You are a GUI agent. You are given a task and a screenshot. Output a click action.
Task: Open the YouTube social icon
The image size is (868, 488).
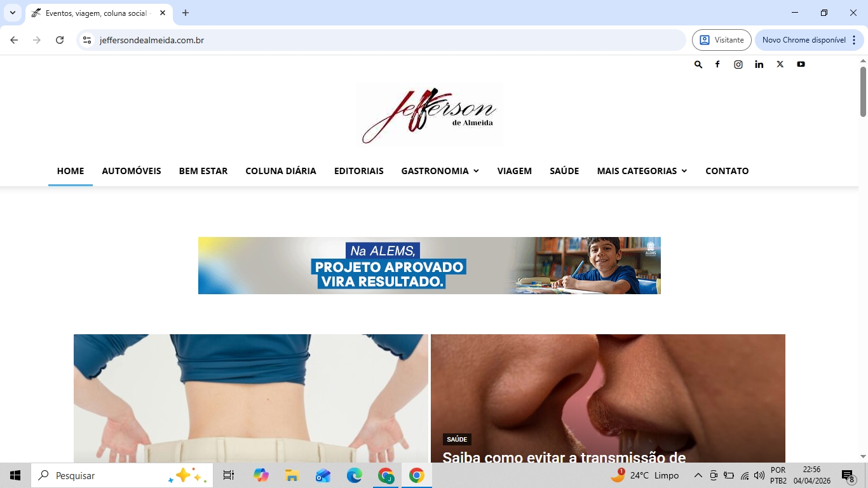[801, 64]
